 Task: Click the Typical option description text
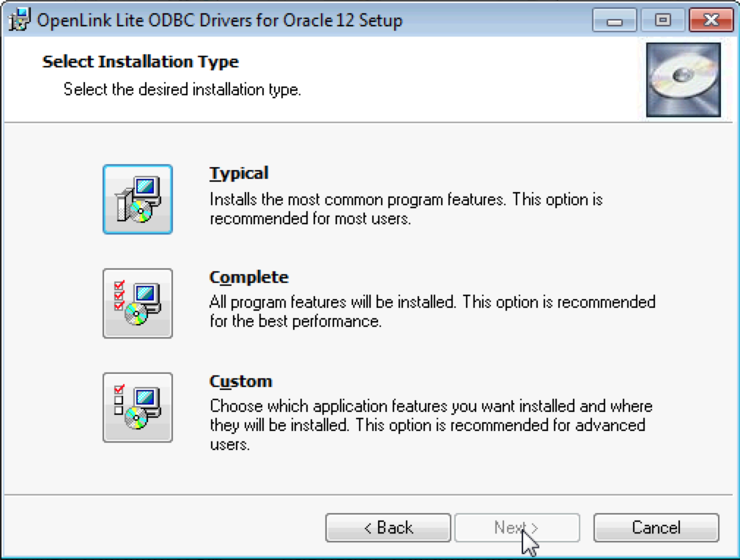tap(406, 209)
